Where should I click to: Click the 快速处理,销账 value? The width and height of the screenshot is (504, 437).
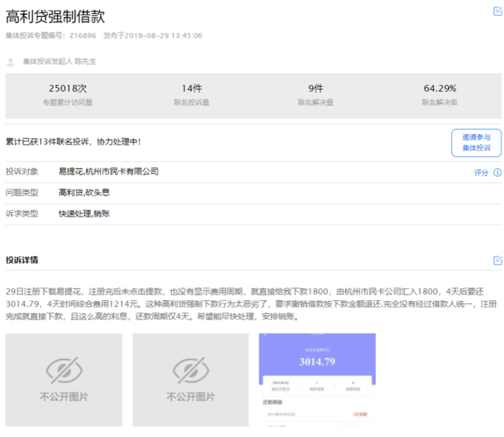coord(84,214)
